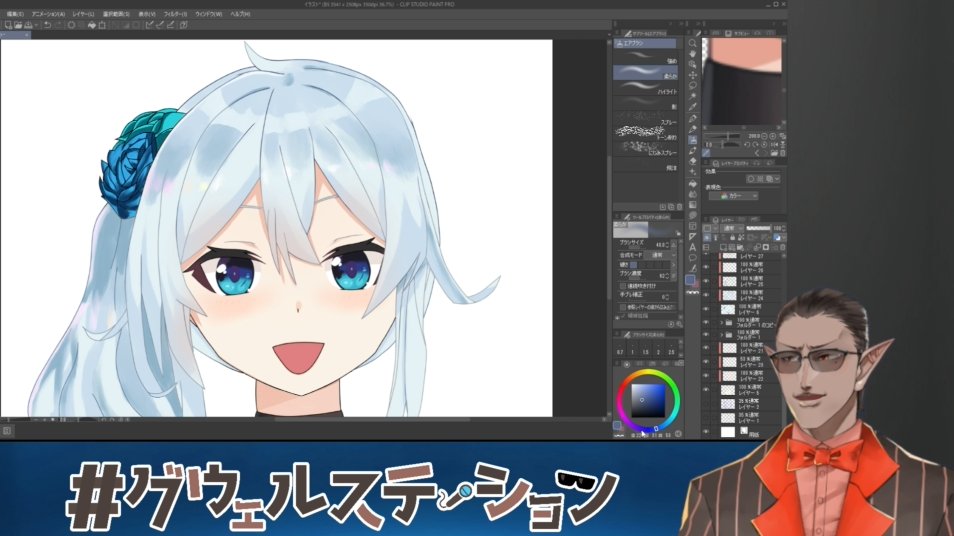Viewport: 954px width, 536px height.
Task: Select the Balloon tool
Action: [692, 258]
